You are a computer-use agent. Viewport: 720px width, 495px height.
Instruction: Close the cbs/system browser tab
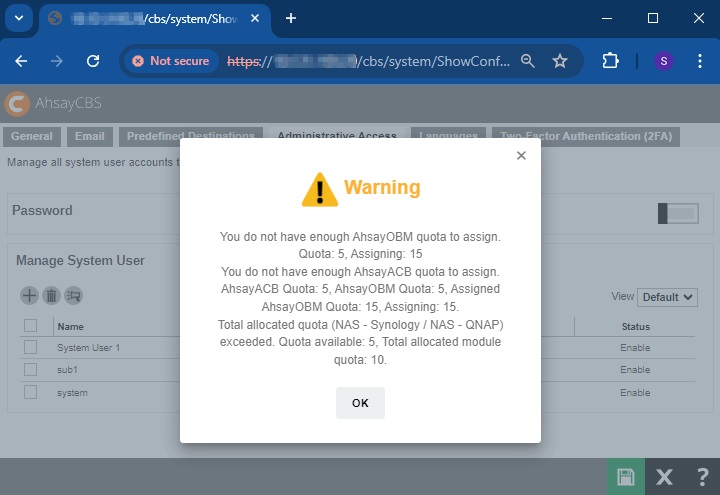click(255, 18)
